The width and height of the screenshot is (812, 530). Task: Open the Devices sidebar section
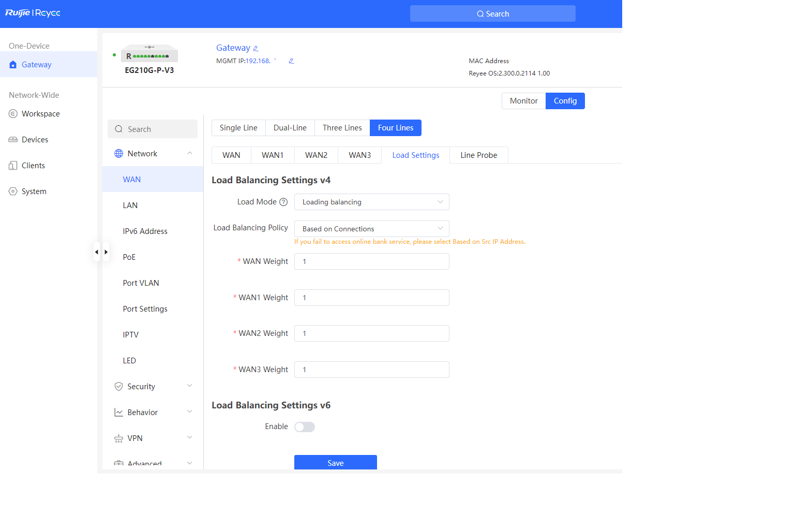pos(35,140)
